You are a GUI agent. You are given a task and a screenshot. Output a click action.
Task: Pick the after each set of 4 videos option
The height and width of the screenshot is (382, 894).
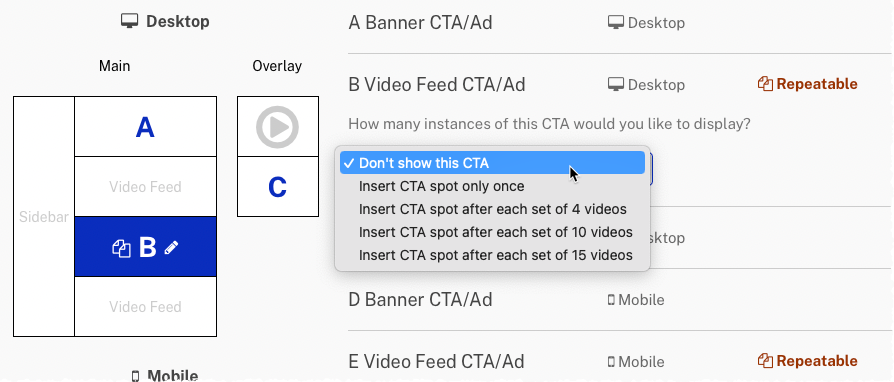(492, 209)
